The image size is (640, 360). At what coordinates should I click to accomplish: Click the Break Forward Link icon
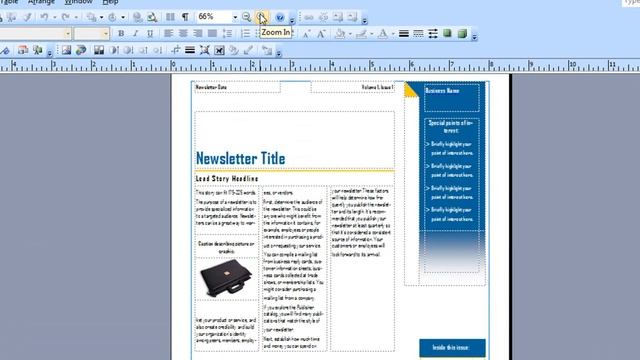click(323, 17)
